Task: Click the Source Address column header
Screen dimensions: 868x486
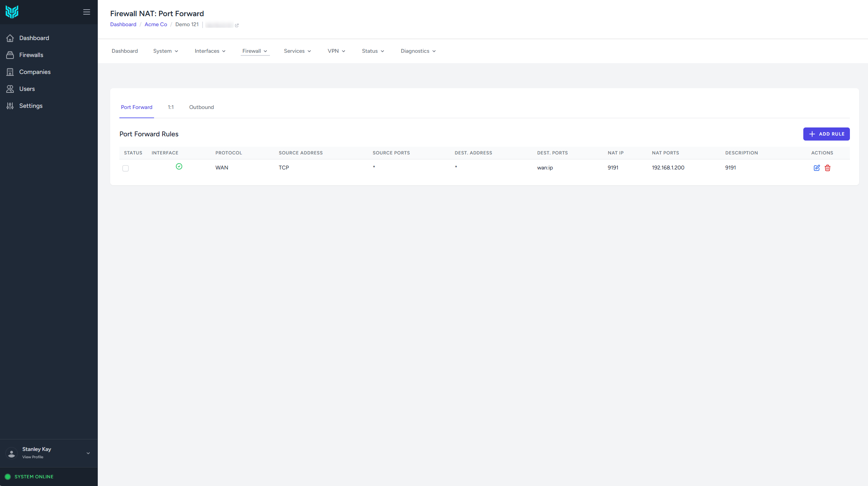Action: point(301,153)
